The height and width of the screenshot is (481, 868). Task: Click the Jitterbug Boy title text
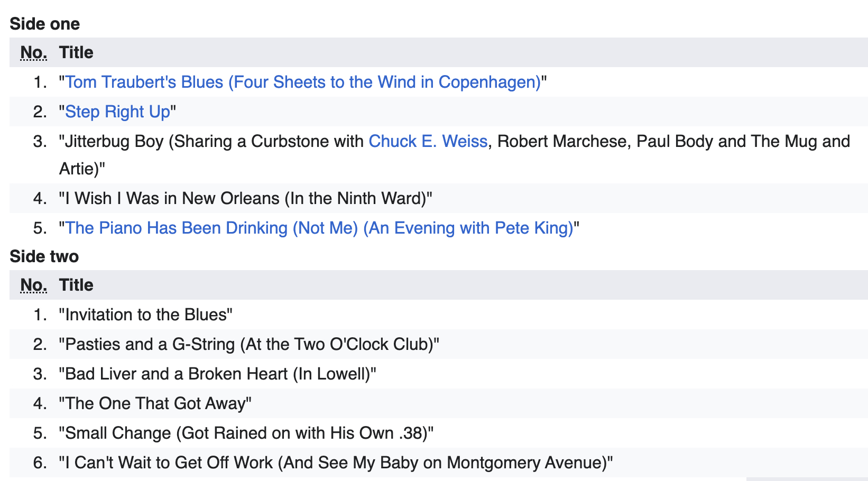211,142
